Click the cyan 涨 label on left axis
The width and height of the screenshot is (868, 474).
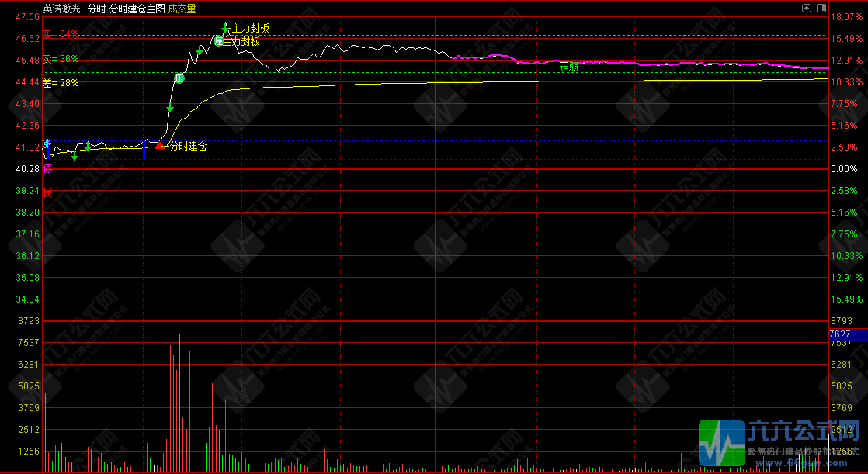point(47,144)
